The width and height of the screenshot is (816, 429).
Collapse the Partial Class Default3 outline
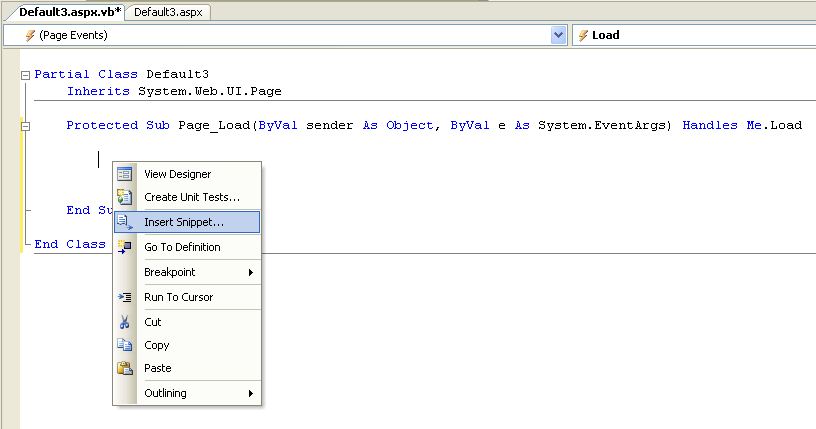point(26,75)
